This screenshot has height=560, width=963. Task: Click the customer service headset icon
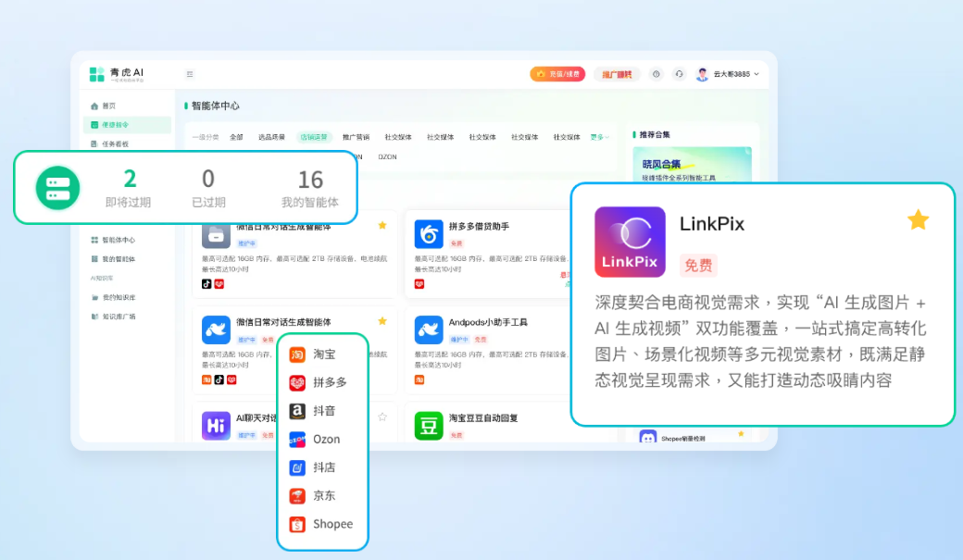pos(679,74)
